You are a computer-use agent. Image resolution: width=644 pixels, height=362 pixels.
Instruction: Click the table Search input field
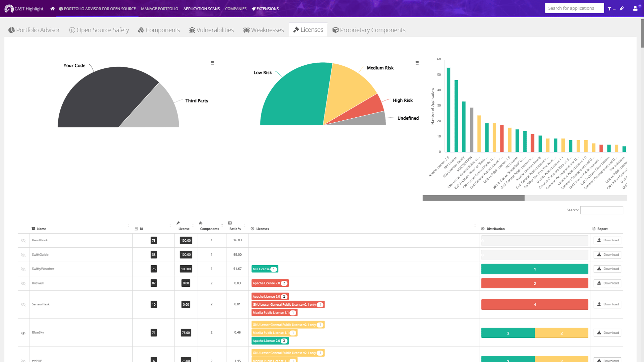tap(601, 210)
